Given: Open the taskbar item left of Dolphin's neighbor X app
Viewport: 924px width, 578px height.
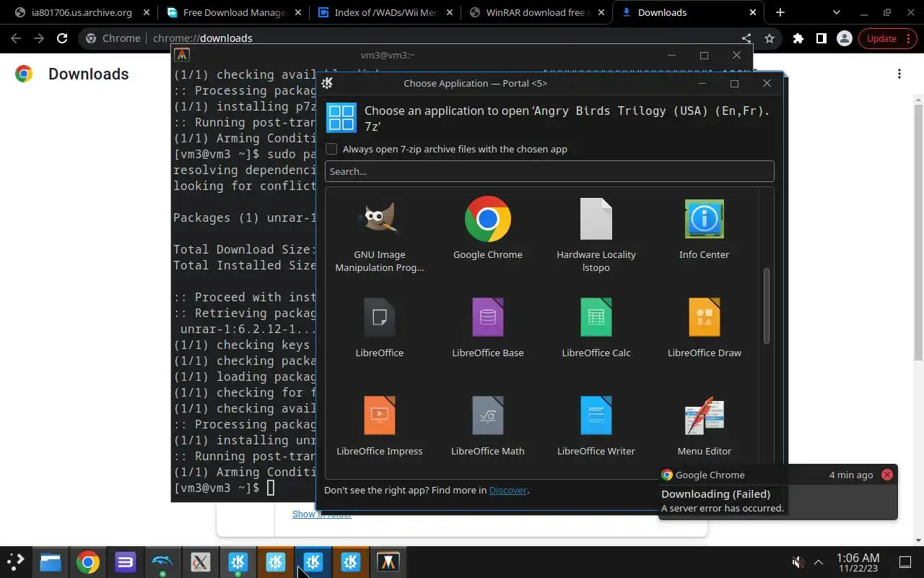Looking at the screenshot, I should 163,561.
